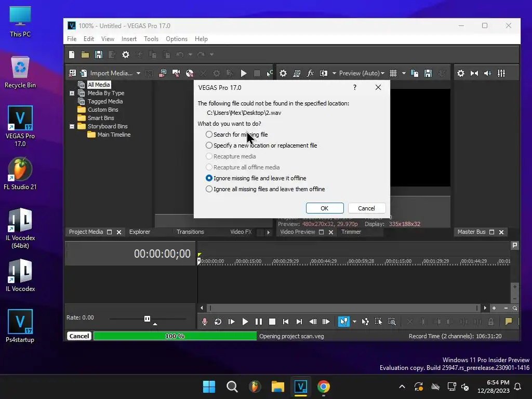Open the File menu
Viewport: 532px width, 399px height.
tap(72, 38)
